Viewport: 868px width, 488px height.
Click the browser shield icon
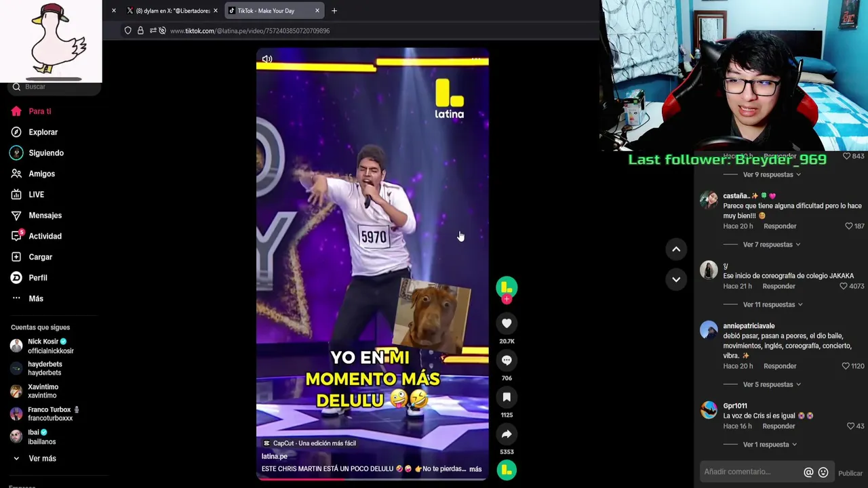coord(127,30)
